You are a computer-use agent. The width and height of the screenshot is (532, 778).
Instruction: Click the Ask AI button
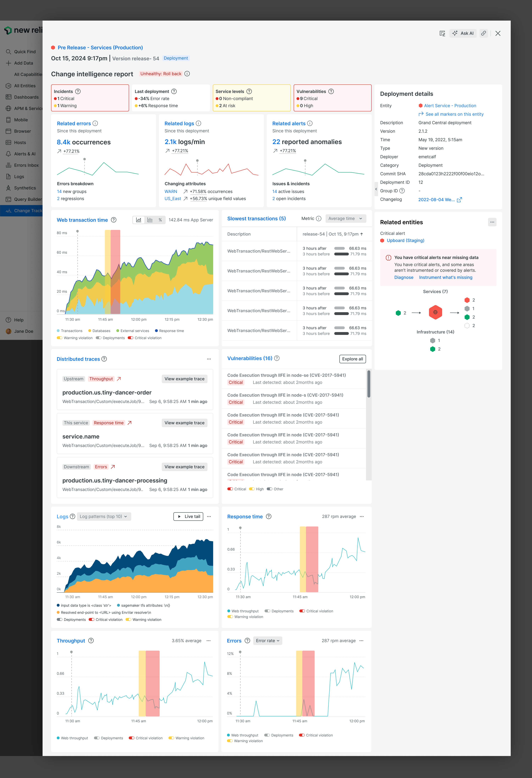(x=463, y=33)
